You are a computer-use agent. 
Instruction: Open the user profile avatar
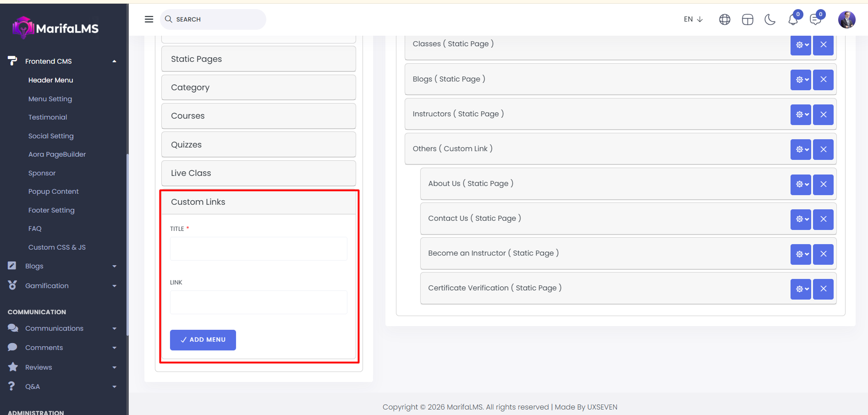(846, 20)
